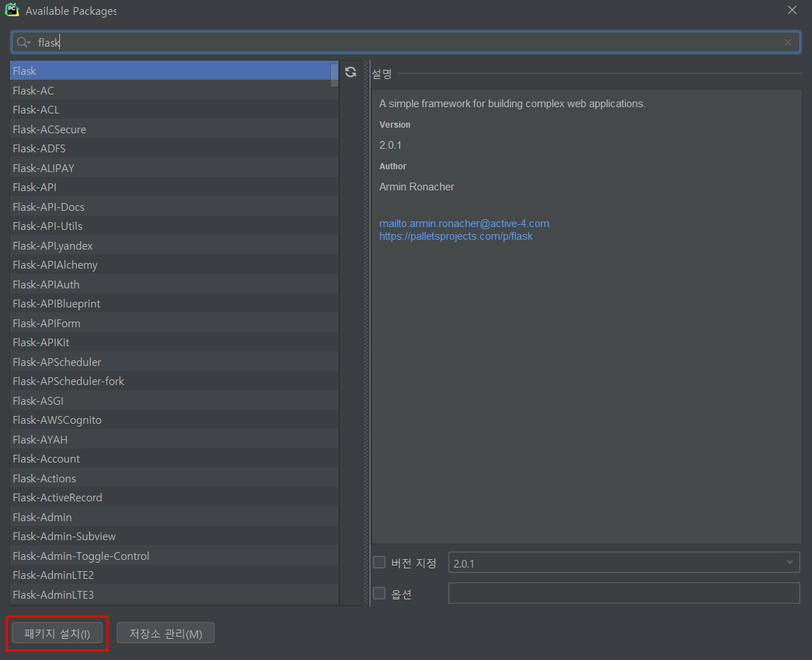This screenshot has width=812, height=660.
Task: Enable the 옵션 checkbox
Action: 380,593
